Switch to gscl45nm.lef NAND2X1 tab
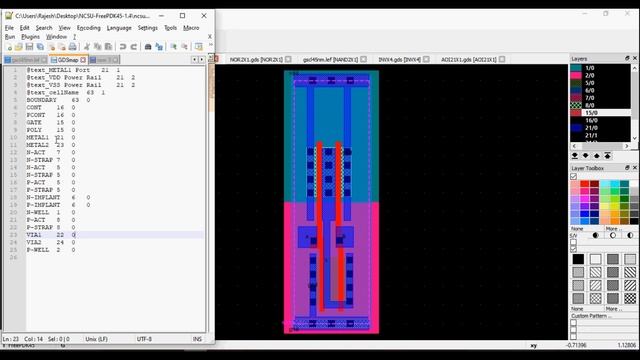Viewport: 640px width, 360px height. [x=330, y=59]
